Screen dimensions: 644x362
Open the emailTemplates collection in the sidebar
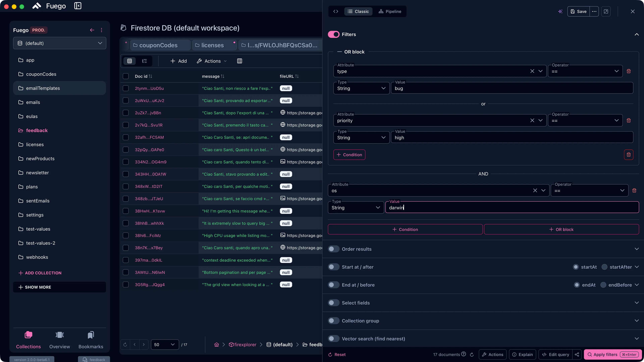tap(60, 88)
